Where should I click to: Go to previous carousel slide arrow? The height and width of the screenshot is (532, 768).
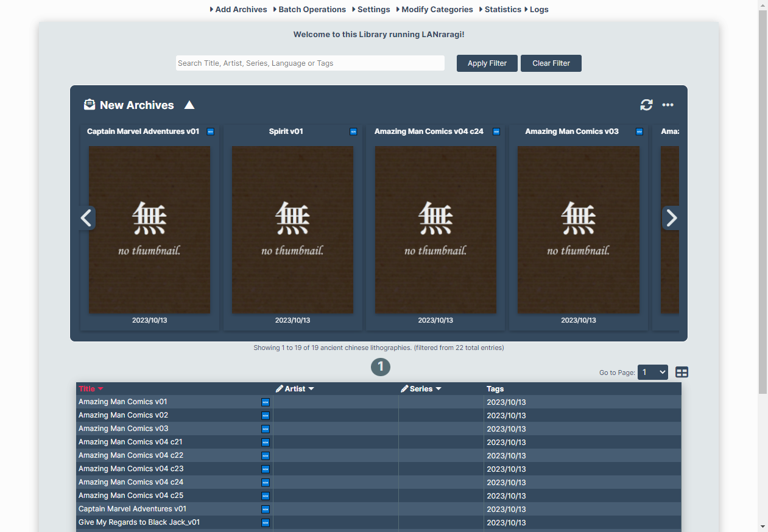point(86,218)
